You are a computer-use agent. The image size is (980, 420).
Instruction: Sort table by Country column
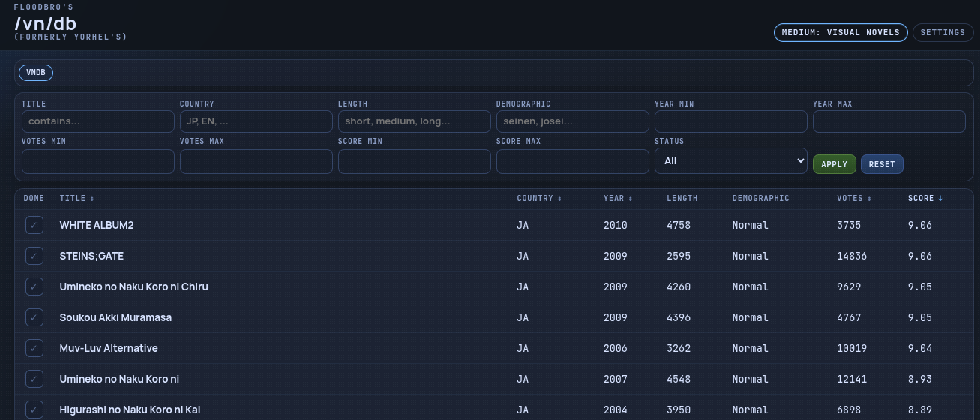(539, 199)
